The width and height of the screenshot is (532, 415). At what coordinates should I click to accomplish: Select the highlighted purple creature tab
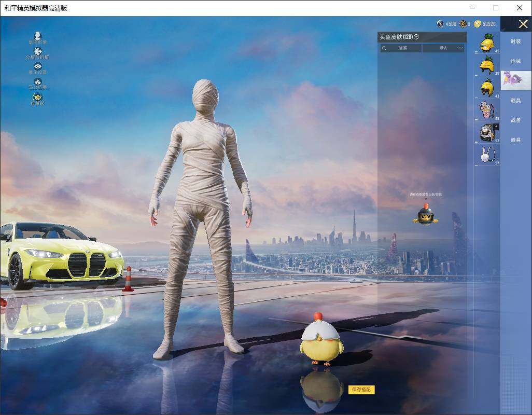tap(516, 80)
